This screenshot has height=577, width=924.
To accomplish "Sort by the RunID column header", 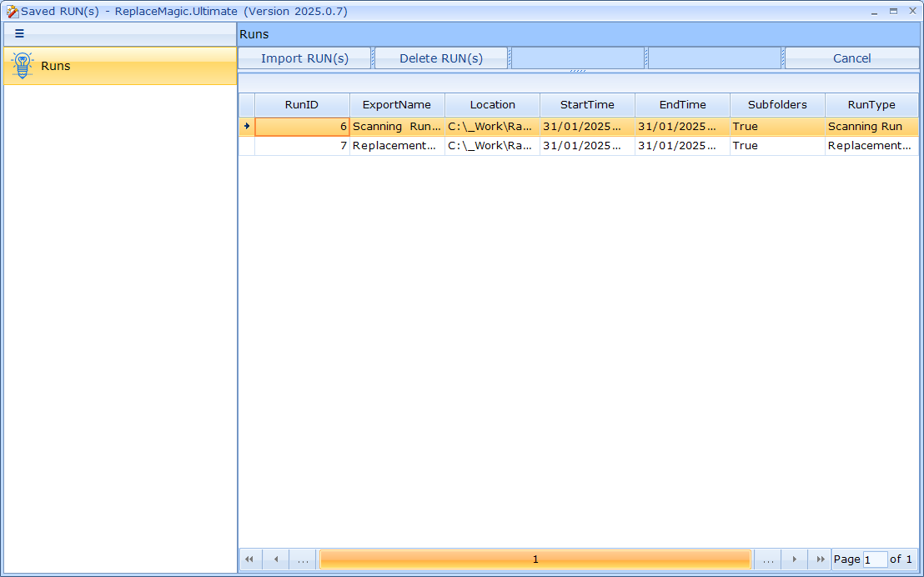I will tap(301, 105).
